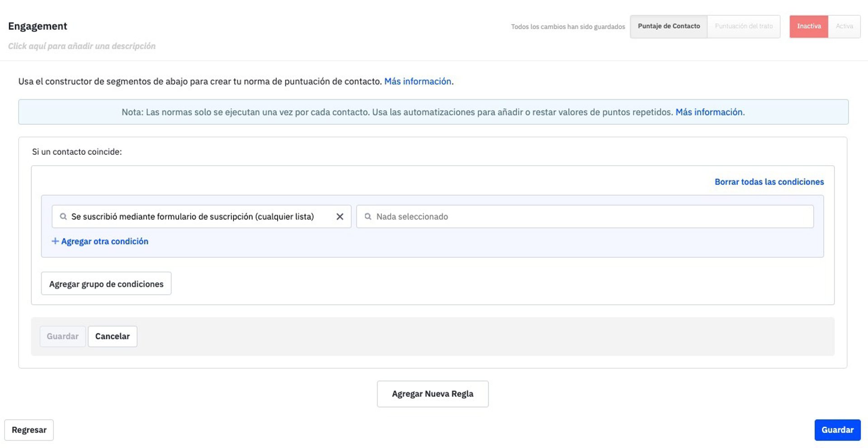Click the plus icon for Agregar otra condición

(55, 241)
